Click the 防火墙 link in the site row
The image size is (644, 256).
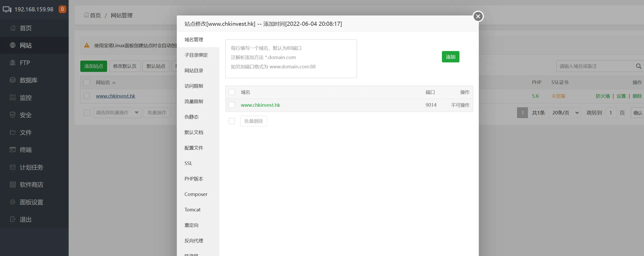click(603, 96)
